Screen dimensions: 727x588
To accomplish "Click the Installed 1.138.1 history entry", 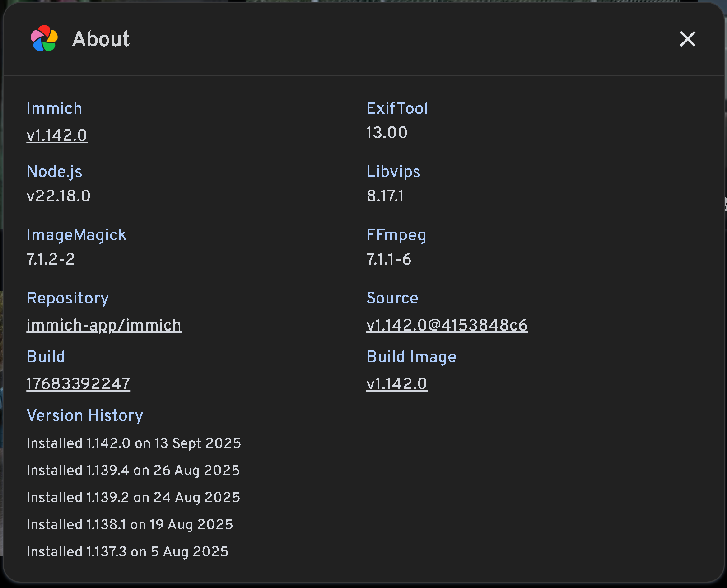I will click(x=130, y=525).
